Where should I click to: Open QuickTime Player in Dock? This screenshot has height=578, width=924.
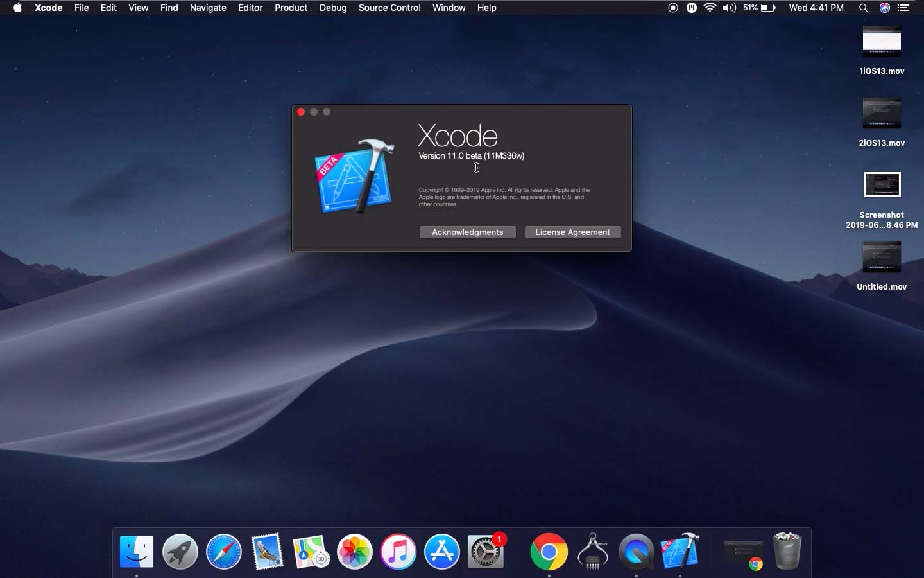tap(637, 552)
